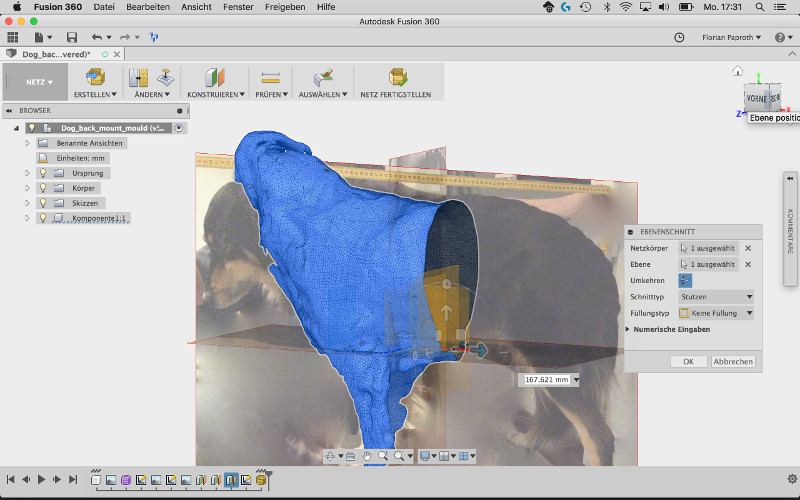Image resolution: width=800 pixels, height=500 pixels.
Task: Click the Abbrechen button
Action: pyautogui.click(x=733, y=361)
